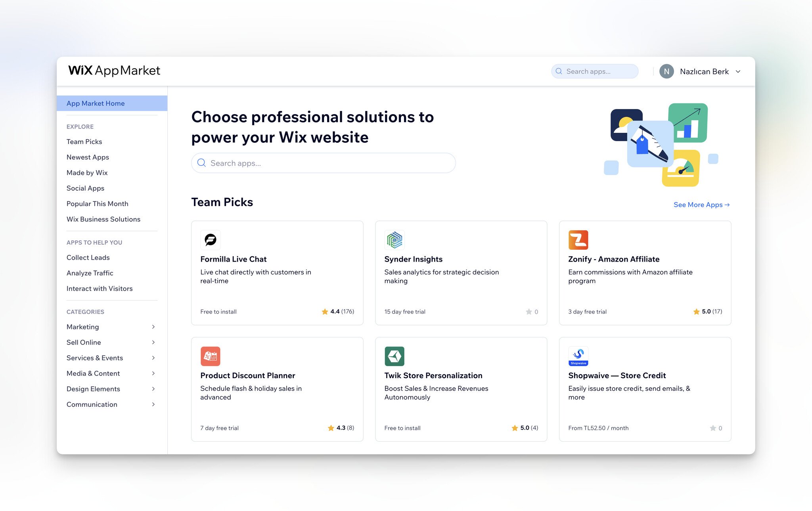Image resolution: width=812 pixels, height=511 pixels.
Task: Select Popular This Month from sidebar
Action: pos(97,203)
